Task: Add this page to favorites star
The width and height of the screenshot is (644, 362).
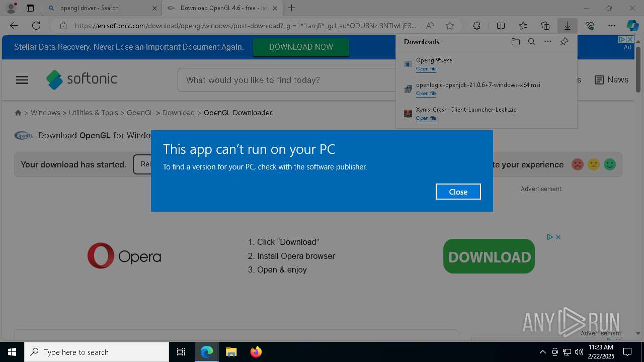Action: pyautogui.click(x=450, y=26)
